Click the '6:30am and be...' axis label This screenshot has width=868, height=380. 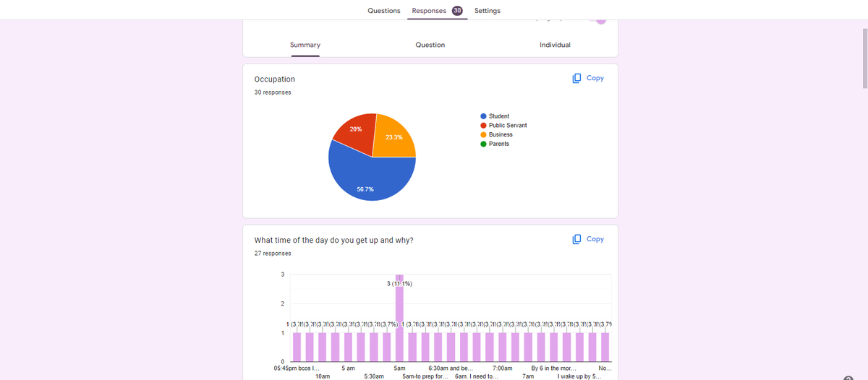tap(451, 368)
